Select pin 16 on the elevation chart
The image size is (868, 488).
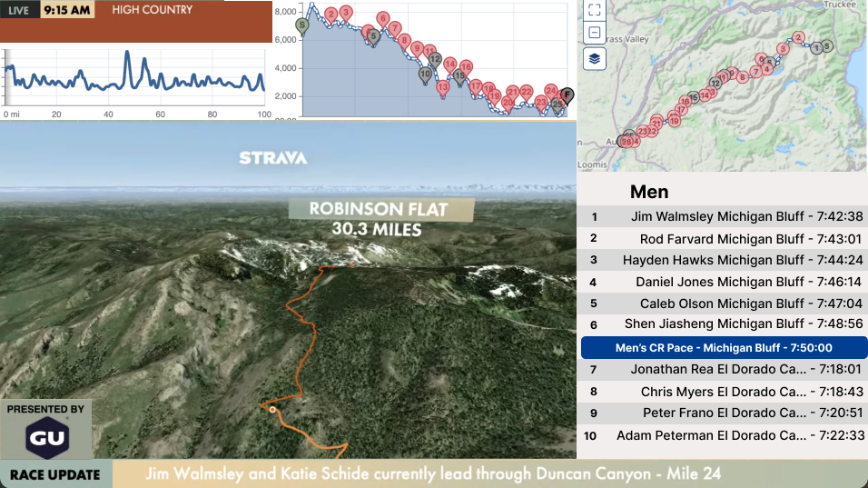466,67
